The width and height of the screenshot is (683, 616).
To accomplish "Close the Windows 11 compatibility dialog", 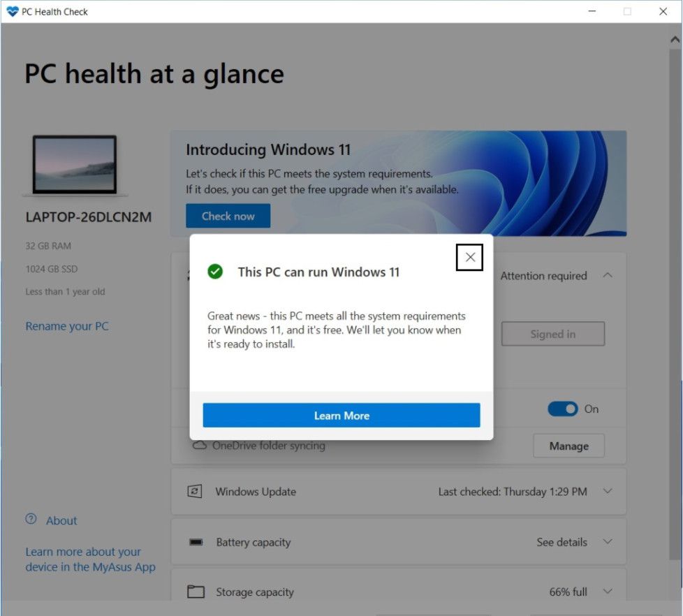I will [469, 257].
